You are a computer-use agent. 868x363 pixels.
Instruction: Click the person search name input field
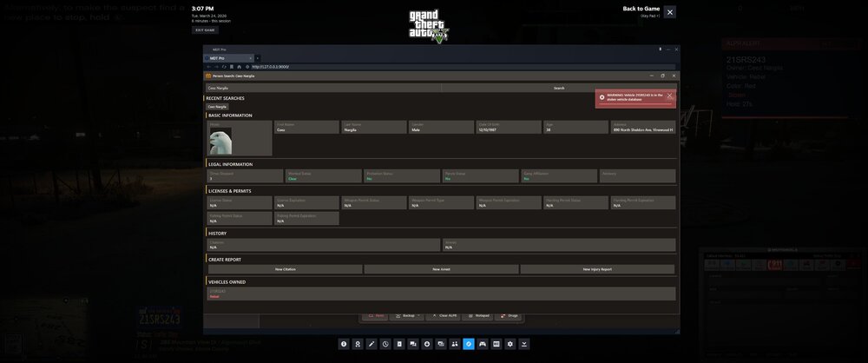click(x=324, y=88)
